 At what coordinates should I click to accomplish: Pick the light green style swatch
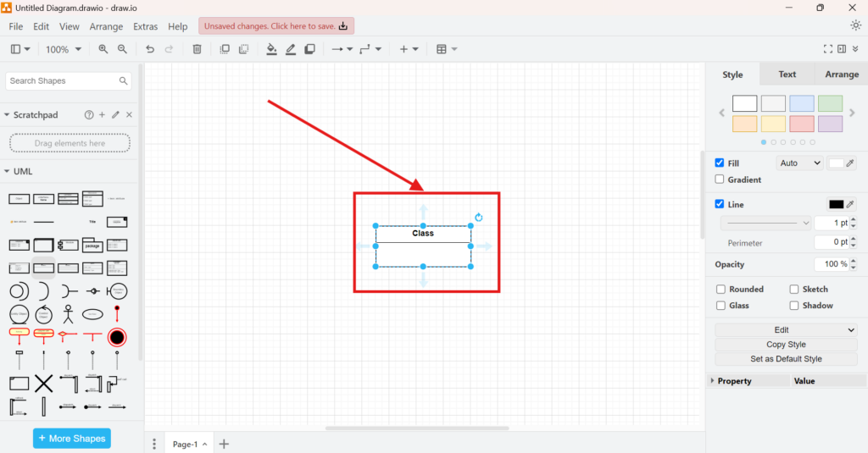coord(830,103)
